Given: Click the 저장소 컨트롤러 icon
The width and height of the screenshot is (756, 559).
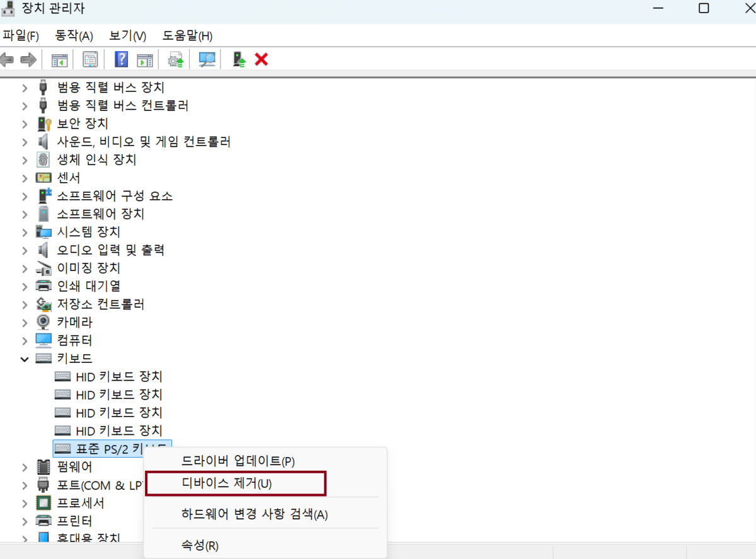Looking at the screenshot, I should tap(43, 304).
